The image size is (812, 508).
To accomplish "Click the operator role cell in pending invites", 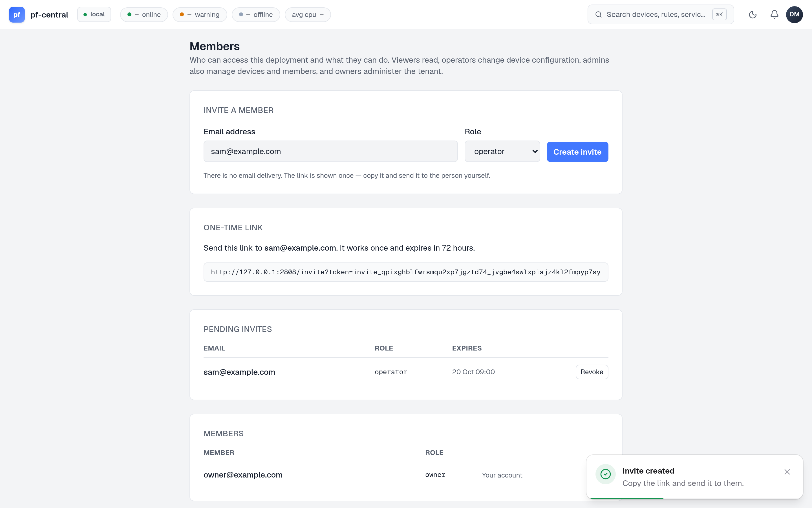I will coord(390,372).
